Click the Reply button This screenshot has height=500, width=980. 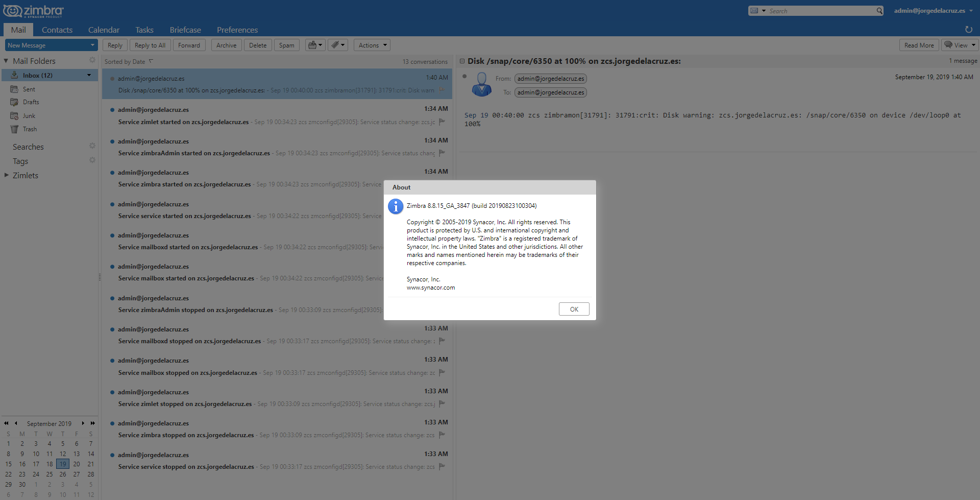pos(115,45)
